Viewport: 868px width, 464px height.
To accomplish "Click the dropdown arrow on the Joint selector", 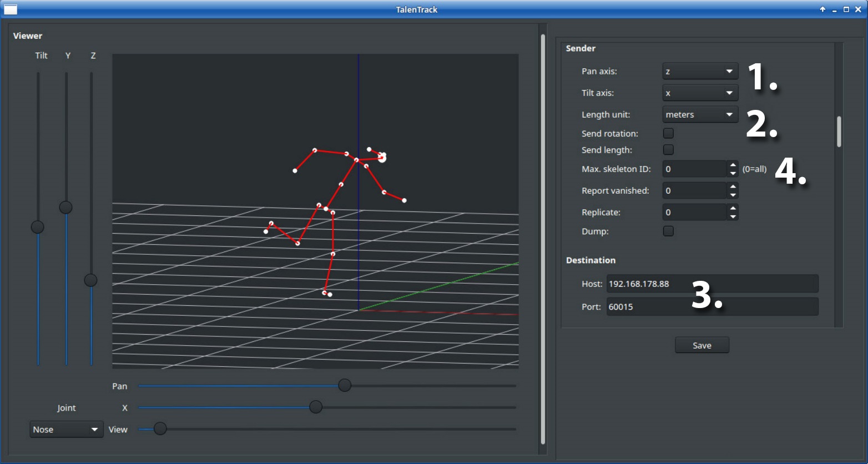I will click(94, 429).
